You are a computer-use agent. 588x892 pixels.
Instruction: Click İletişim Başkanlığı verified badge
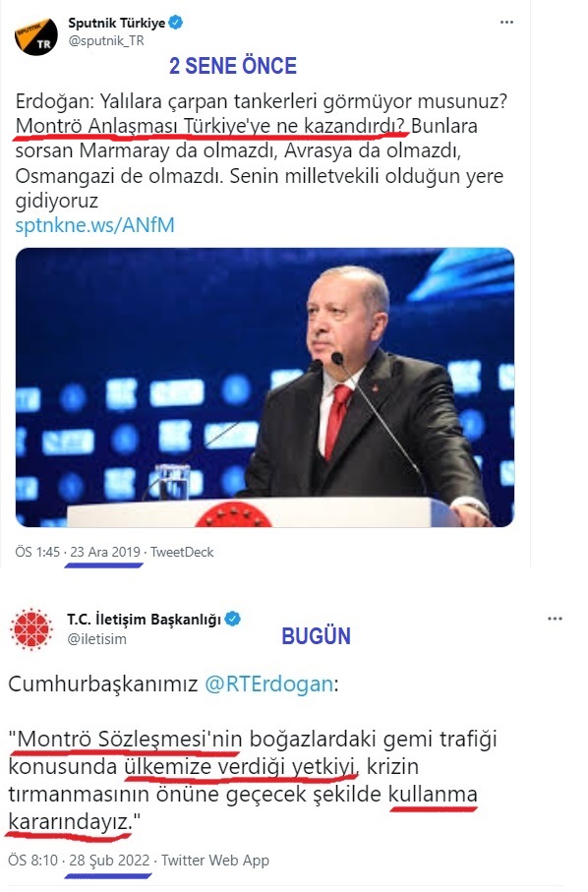tap(233, 619)
